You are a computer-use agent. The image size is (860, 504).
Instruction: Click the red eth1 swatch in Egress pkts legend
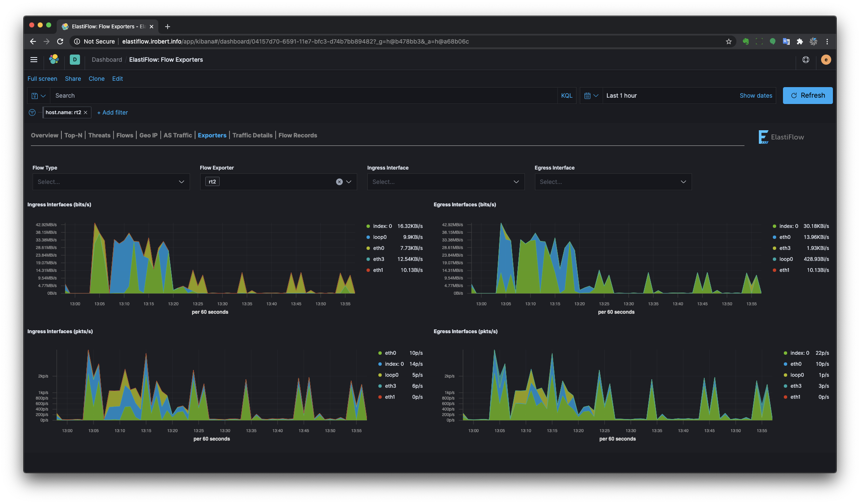click(x=786, y=397)
